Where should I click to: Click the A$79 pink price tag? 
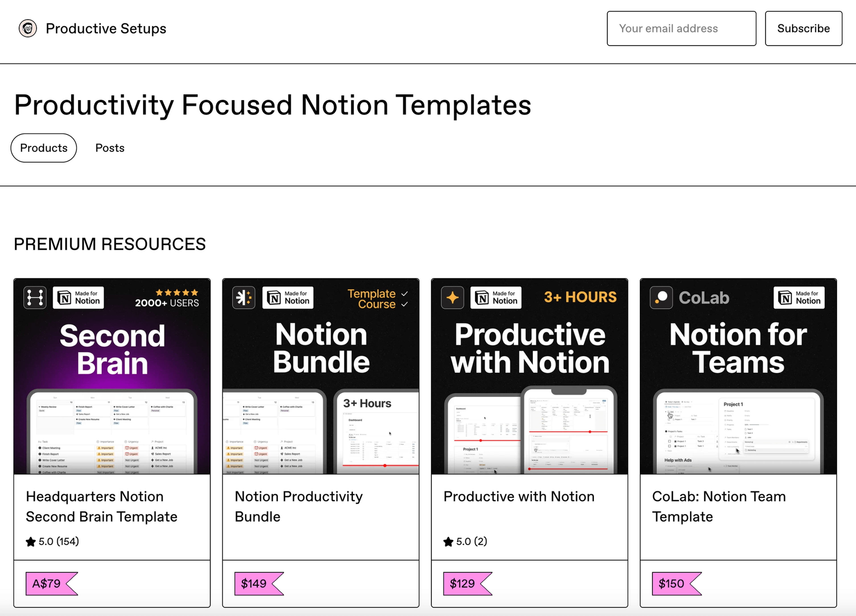(52, 584)
